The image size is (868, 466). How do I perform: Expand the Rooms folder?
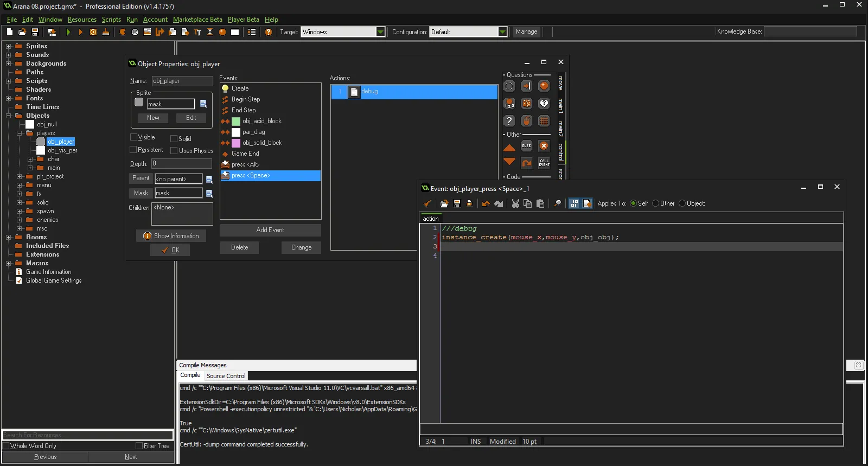(x=8, y=237)
